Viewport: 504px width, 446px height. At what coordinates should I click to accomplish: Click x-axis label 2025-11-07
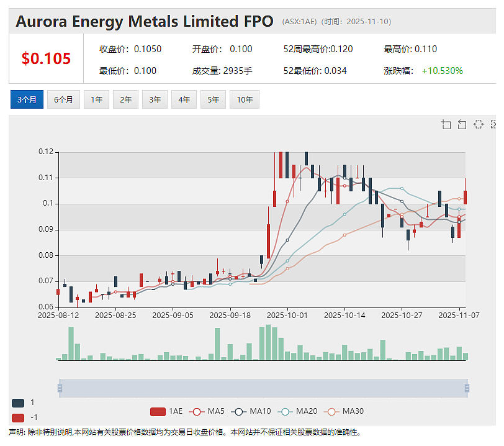point(459,316)
